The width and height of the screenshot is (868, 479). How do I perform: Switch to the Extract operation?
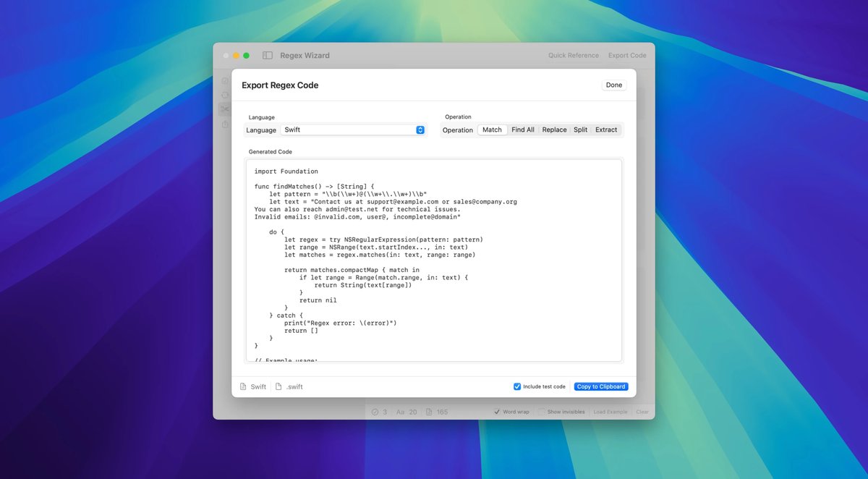[606, 130]
